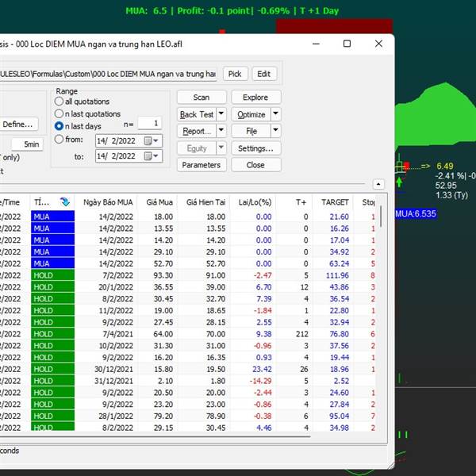The height and width of the screenshot is (476, 476).
Task: Maximize the analysis window
Action: coord(347,44)
